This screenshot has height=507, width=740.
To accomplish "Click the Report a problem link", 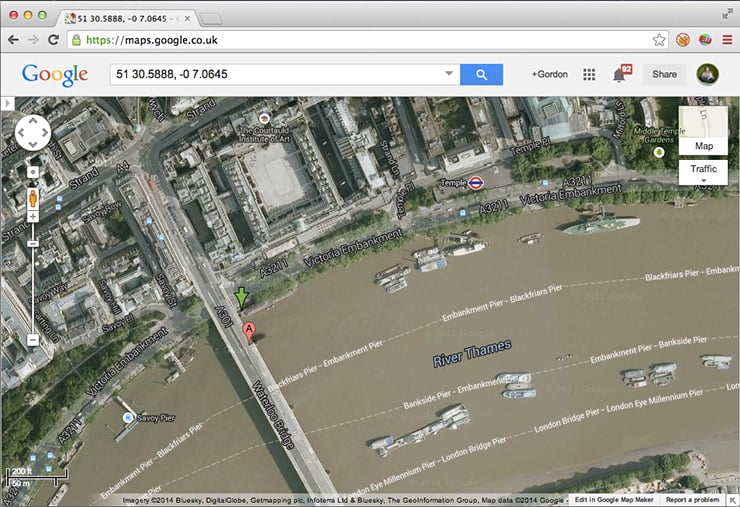I will pos(691,499).
